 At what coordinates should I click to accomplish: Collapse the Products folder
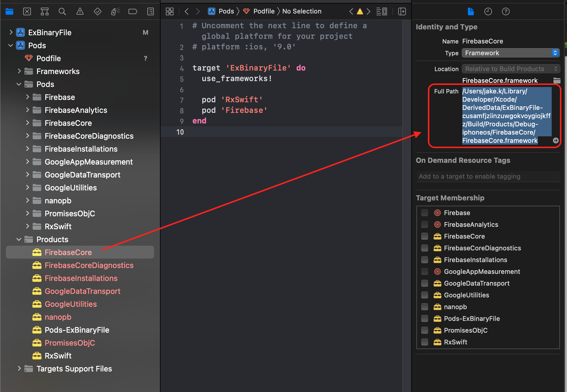(19, 239)
